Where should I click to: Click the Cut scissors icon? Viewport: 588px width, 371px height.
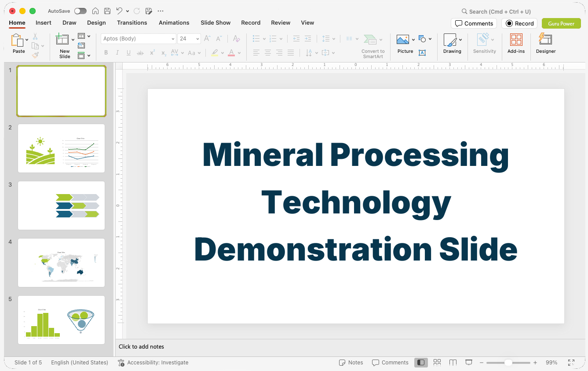(35, 37)
